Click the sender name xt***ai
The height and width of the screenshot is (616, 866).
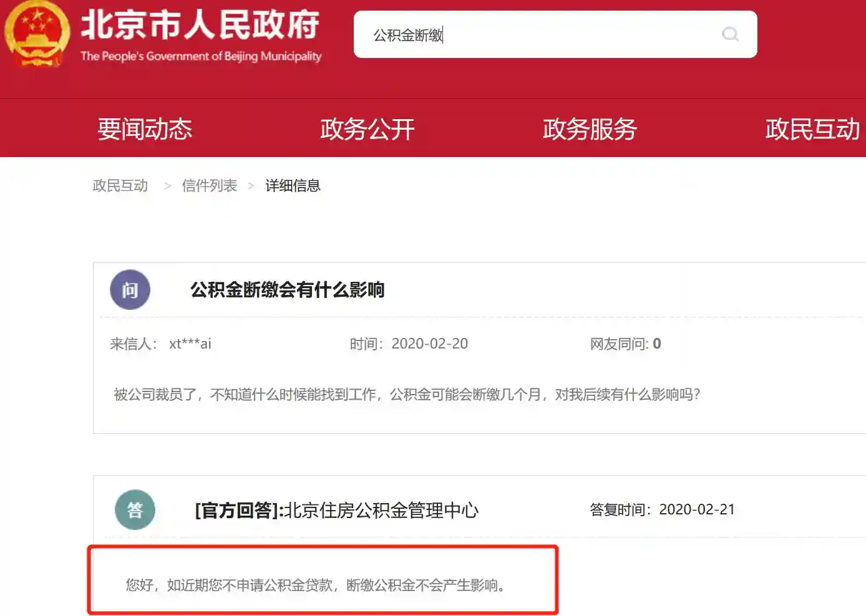point(190,344)
